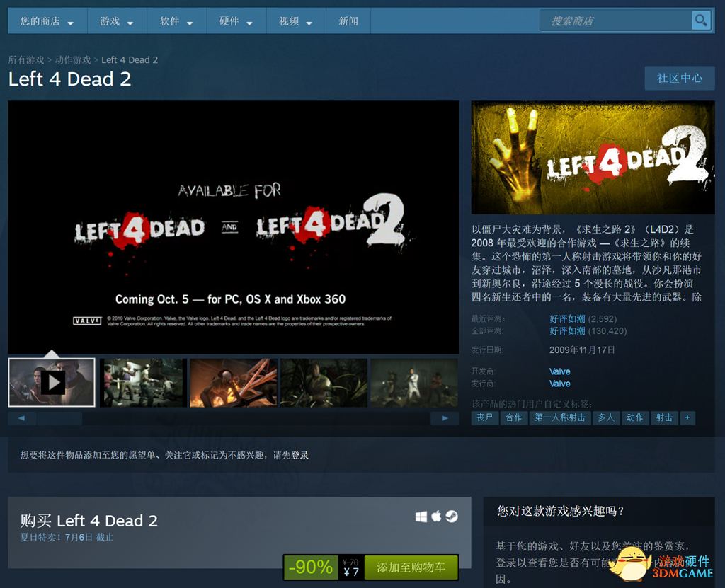The width and height of the screenshot is (725, 588).
Task: Expand the 视频 dropdown menu
Action: 296,21
